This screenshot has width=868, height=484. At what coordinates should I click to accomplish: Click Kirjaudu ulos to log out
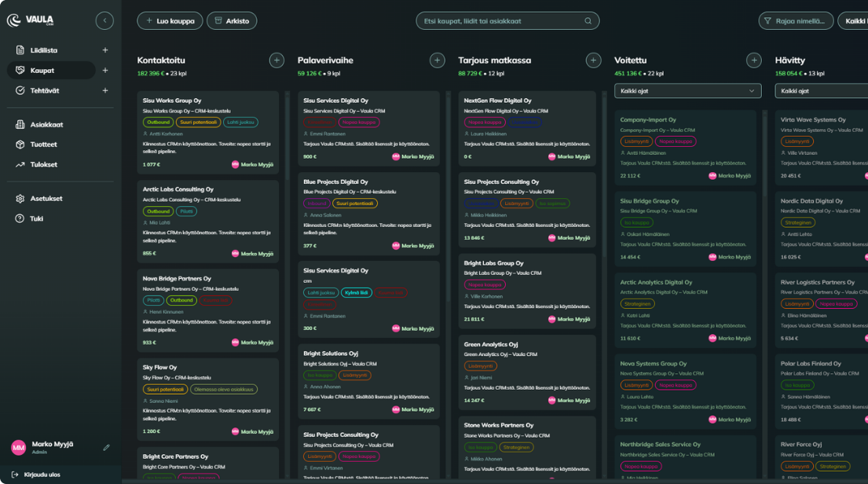(37, 475)
